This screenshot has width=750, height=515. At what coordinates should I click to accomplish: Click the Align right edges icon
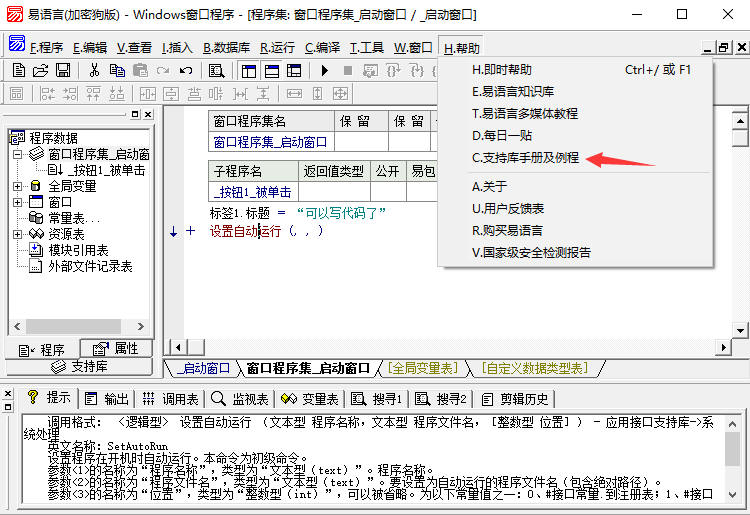click(x=70, y=94)
